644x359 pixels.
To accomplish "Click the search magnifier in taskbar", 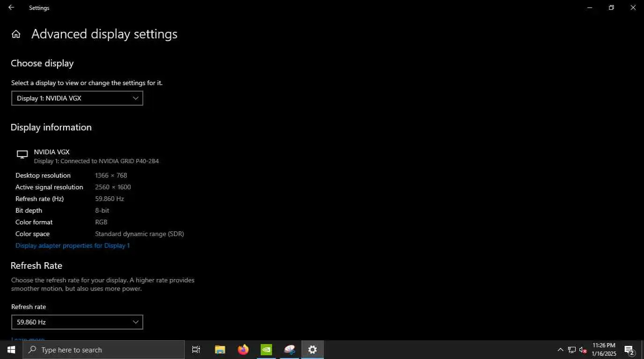I will click(x=32, y=350).
